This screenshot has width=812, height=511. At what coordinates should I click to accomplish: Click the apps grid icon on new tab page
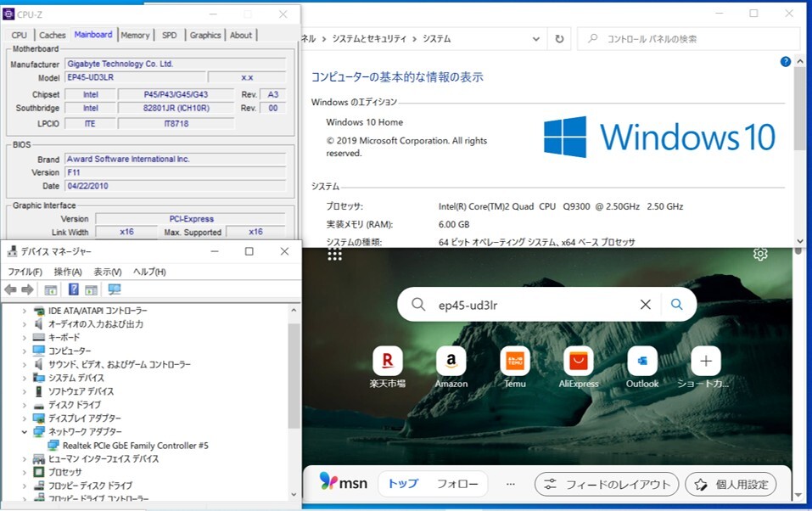pos(334,254)
